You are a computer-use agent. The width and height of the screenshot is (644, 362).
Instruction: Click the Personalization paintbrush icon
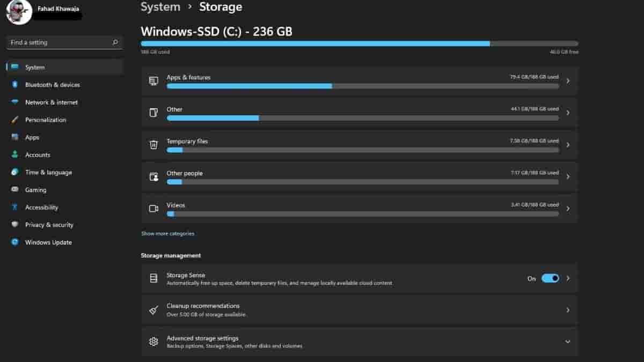click(x=15, y=120)
